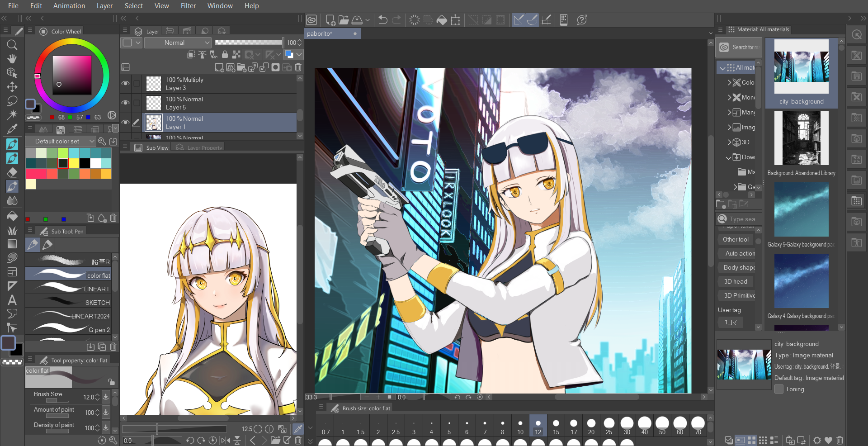Select the Auto select magic wand tool
This screenshot has height=446, width=868.
coord(12,115)
